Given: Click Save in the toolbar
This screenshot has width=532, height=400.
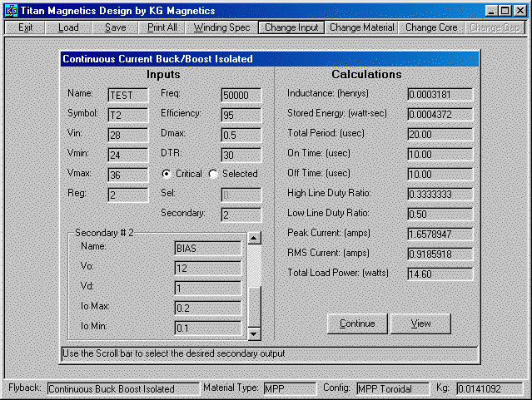Looking at the screenshot, I should pyautogui.click(x=115, y=27).
